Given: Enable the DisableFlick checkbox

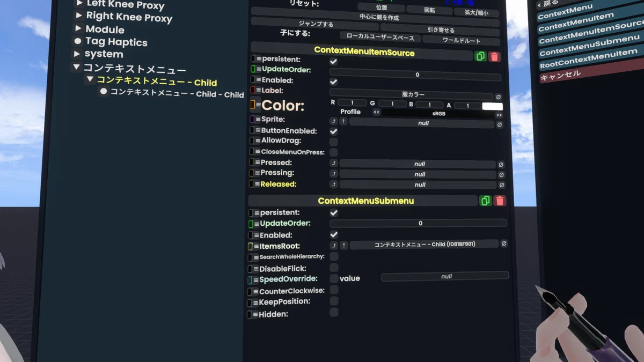Looking at the screenshot, I should click(x=334, y=268).
